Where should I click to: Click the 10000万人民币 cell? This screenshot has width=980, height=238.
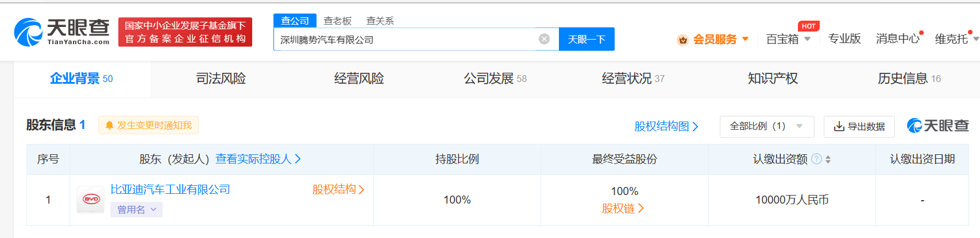tap(792, 200)
